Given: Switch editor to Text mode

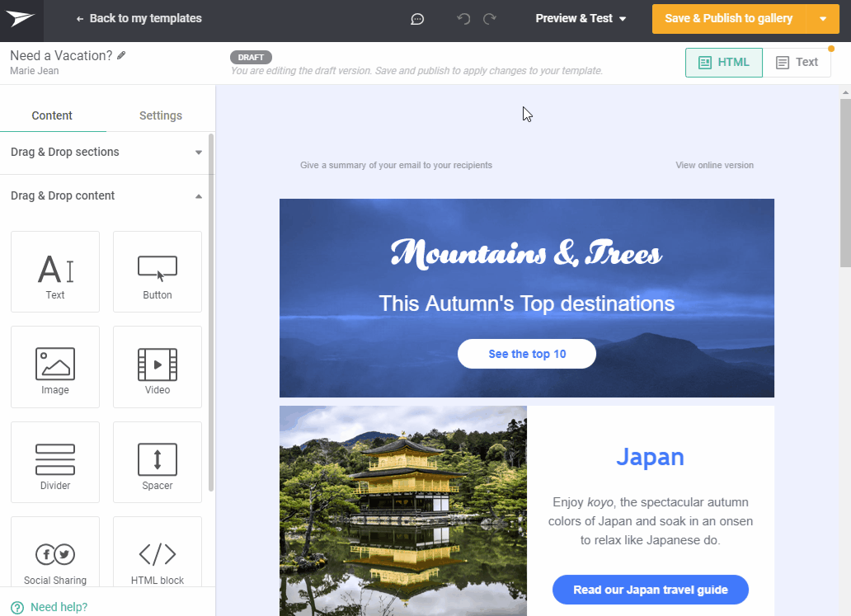Looking at the screenshot, I should 796,63.
